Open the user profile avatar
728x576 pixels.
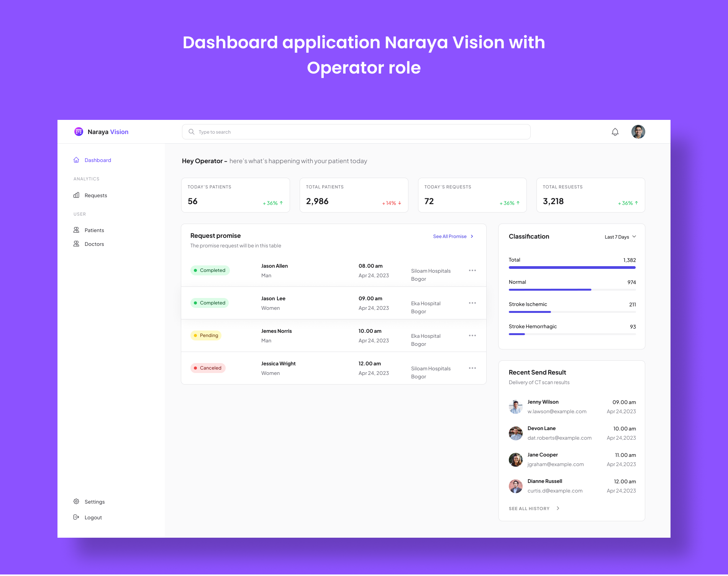point(638,132)
